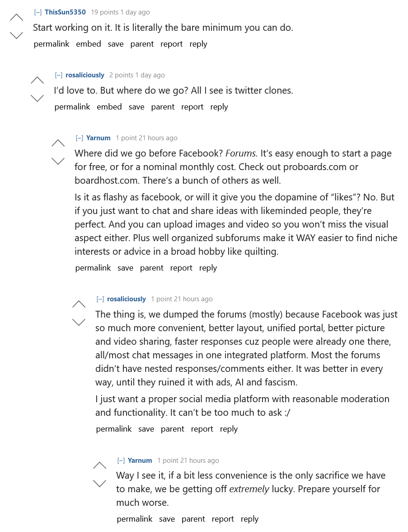Upvote ThisSun5350's comment
This screenshot has width=408, height=532.
click(x=16, y=18)
